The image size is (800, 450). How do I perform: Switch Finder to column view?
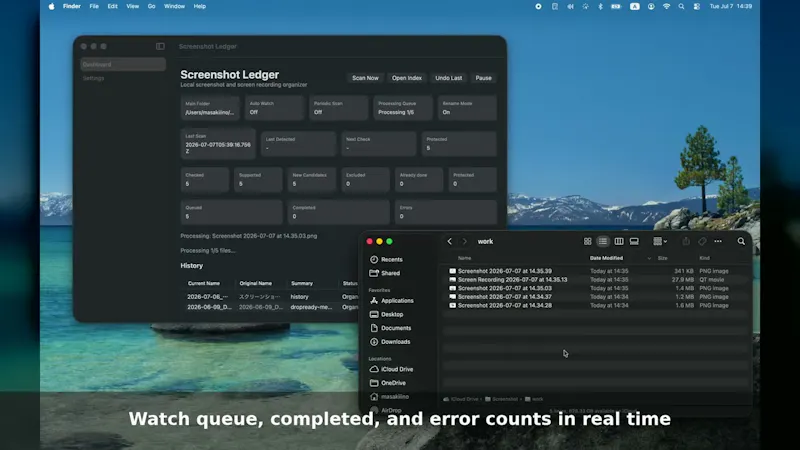(x=619, y=241)
